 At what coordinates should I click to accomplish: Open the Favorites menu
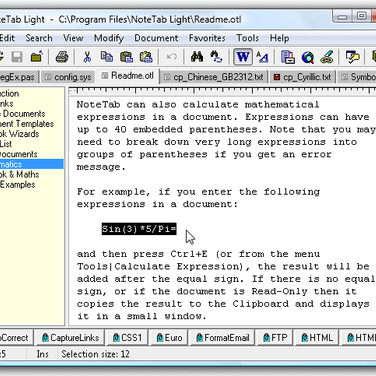pyautogui.click(x=207, y=38)
